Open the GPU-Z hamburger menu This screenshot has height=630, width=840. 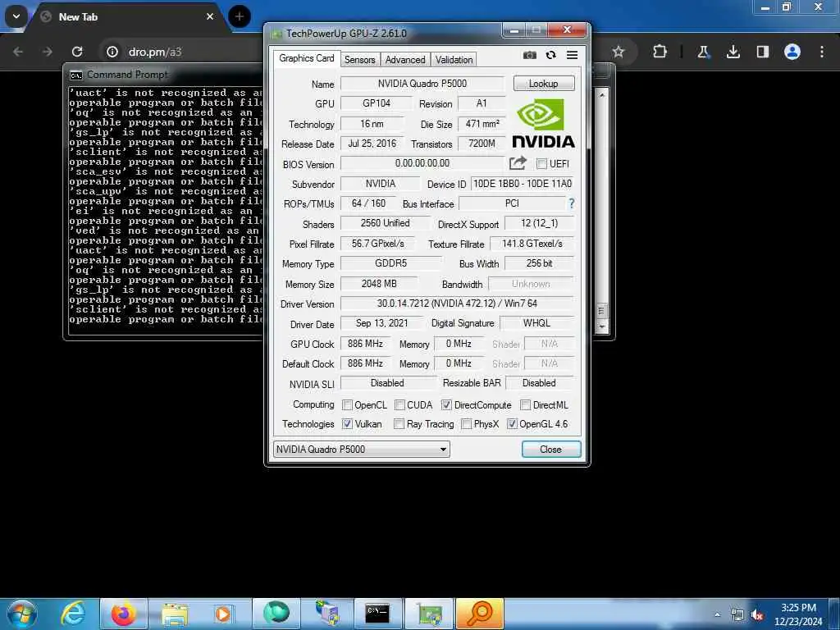coord(572,55)
